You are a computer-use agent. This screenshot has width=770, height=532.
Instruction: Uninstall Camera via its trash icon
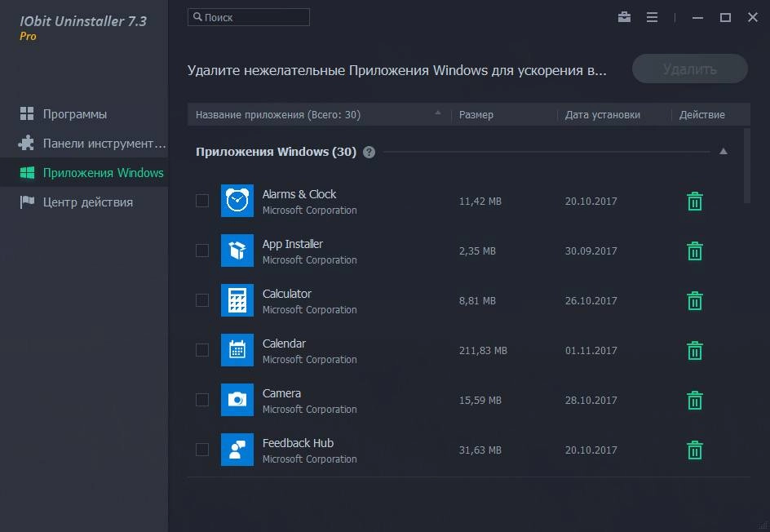click(694, 400)
